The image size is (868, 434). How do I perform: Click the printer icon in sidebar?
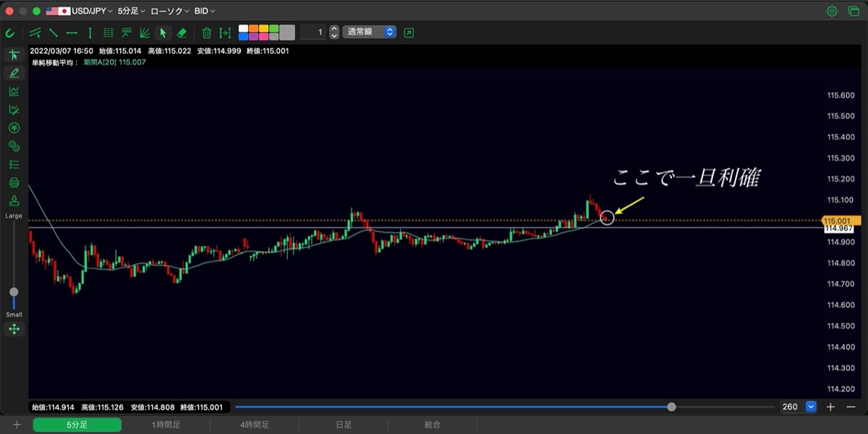pos(14,182)
